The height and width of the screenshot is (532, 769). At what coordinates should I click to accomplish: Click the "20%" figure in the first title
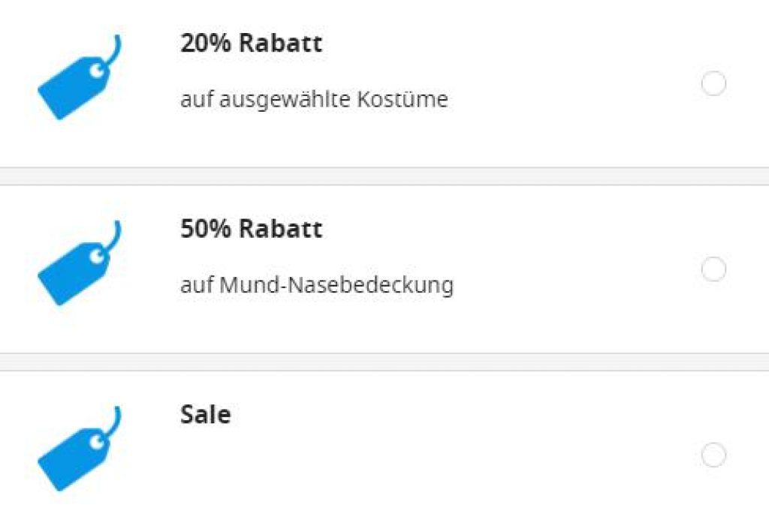pos(205,44)
